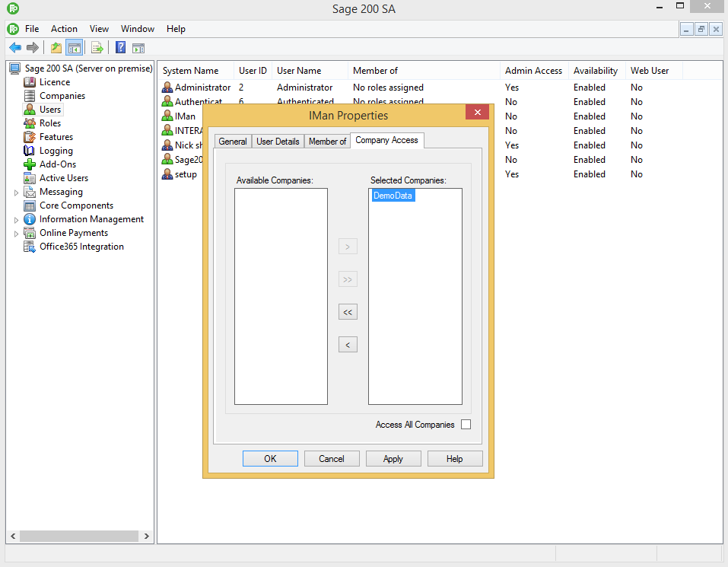Enable the Access All Companies checkbox
Screen dimensions: 728x567
[466, 425]
